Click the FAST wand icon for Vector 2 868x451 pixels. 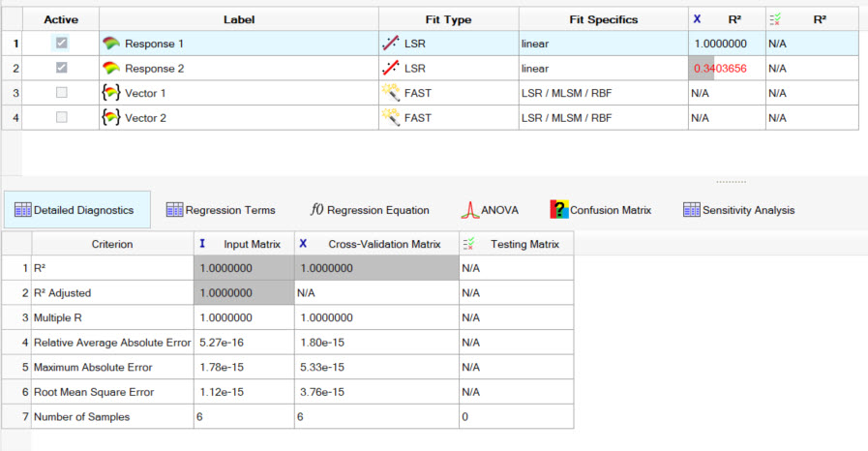391,117
